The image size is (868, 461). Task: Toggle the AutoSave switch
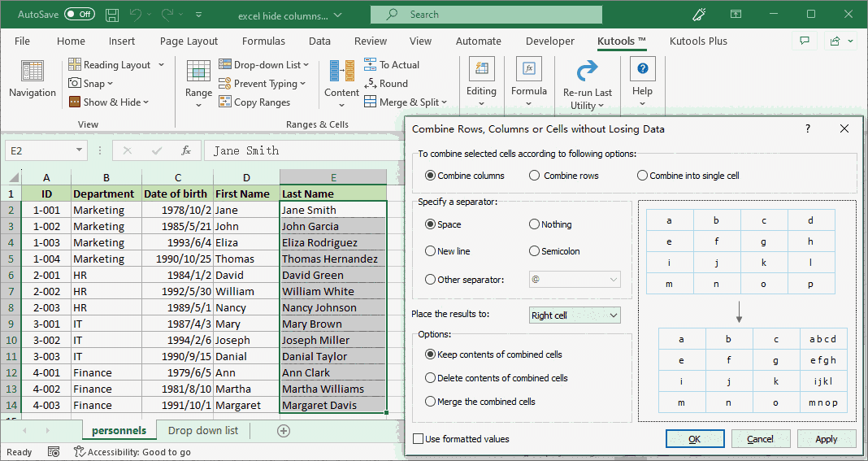[80, 15]
